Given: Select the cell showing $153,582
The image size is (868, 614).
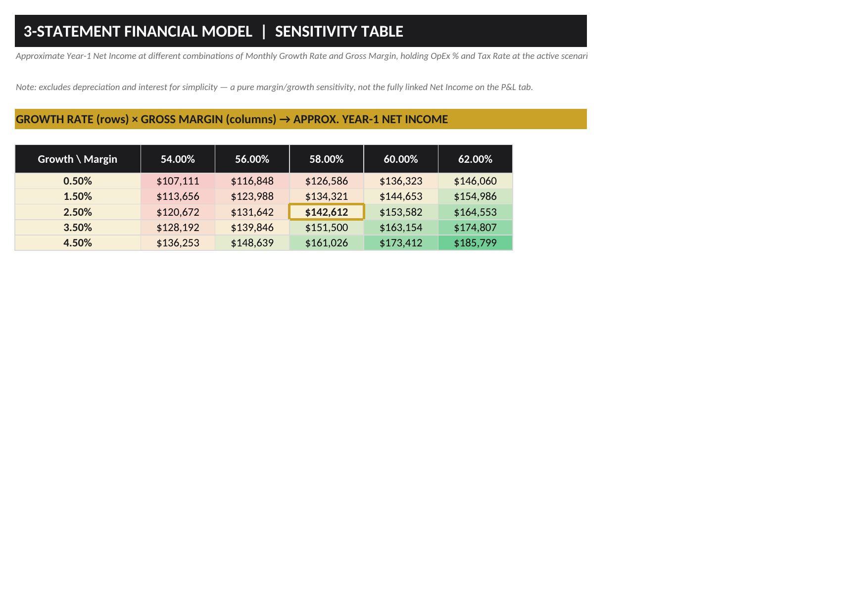Looking at the screenshot, I should pos(401,212).
